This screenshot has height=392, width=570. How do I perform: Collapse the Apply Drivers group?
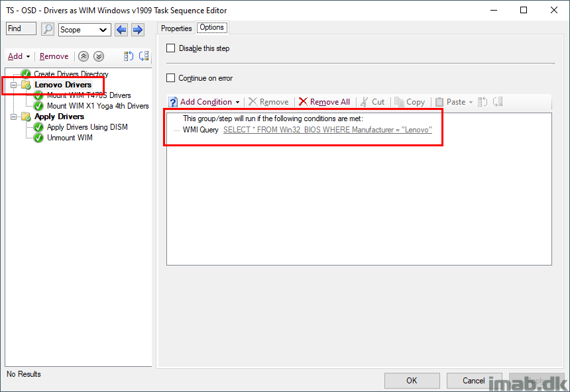pos(13,117)
